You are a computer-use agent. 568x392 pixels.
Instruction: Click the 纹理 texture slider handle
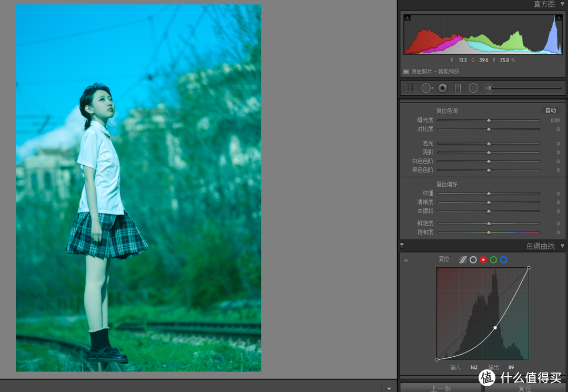[489, 194]
